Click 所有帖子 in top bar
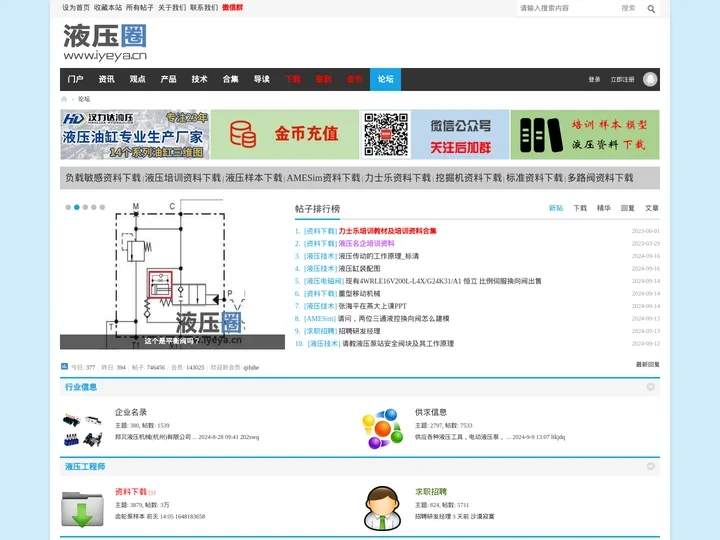This screenshot has width=720, height=540. coord(140,8)
